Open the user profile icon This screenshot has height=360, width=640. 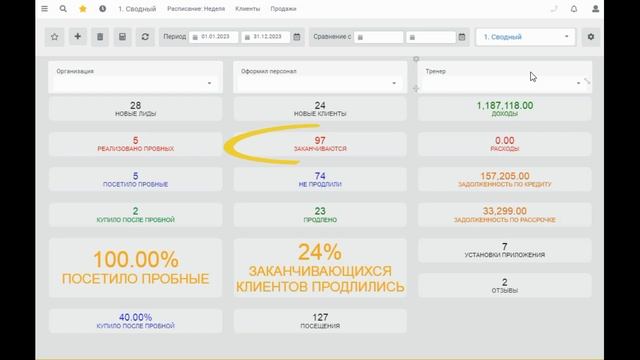pos(595,9)
